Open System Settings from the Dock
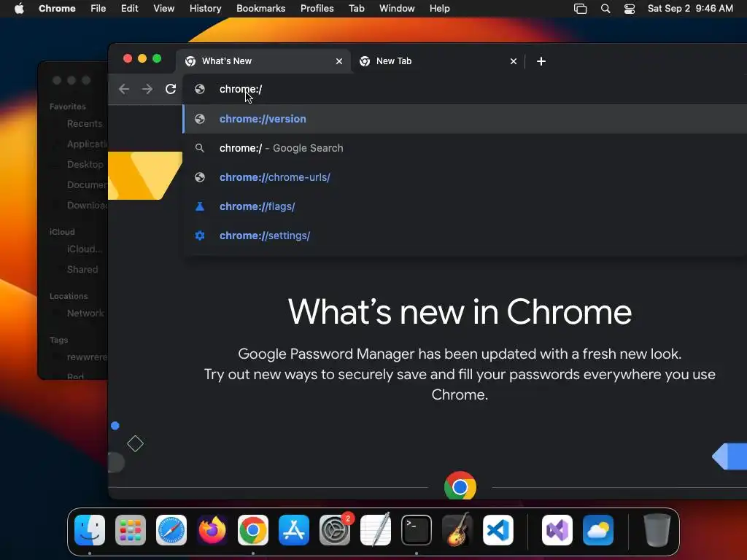 [335, 530]
